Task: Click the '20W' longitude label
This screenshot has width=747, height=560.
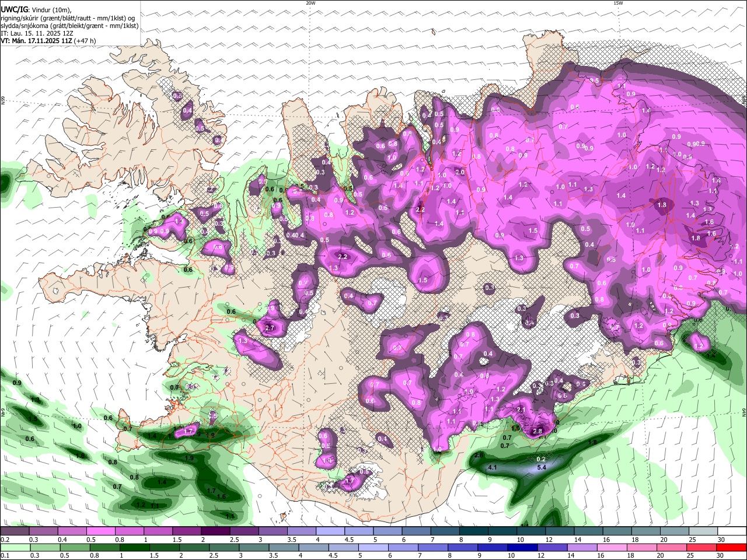Action: pos(310,3)
